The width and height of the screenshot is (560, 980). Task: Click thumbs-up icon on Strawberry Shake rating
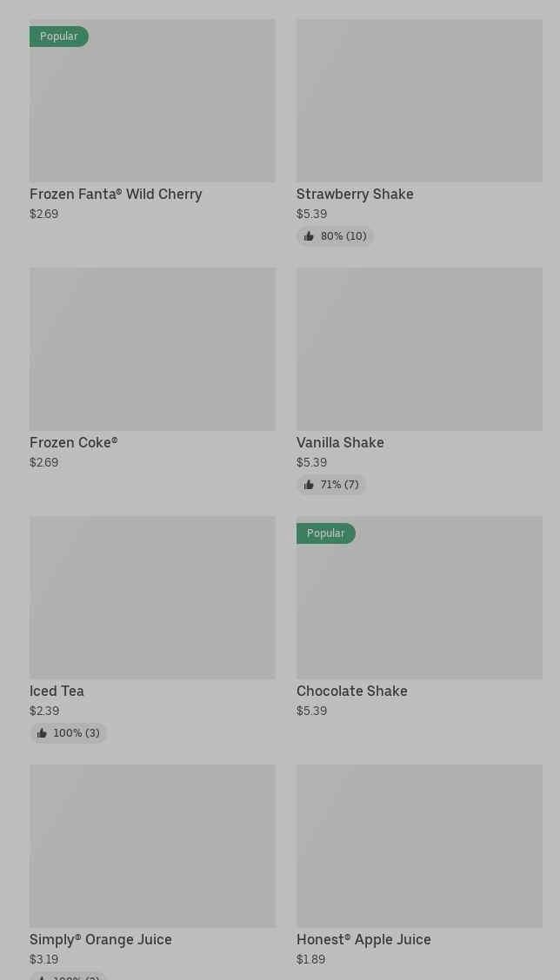click(309, 236)
